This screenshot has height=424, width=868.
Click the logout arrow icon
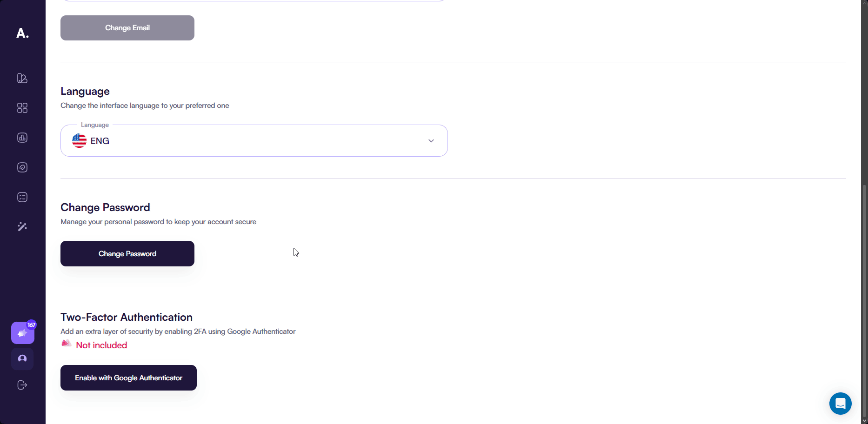tap(22, 385)
